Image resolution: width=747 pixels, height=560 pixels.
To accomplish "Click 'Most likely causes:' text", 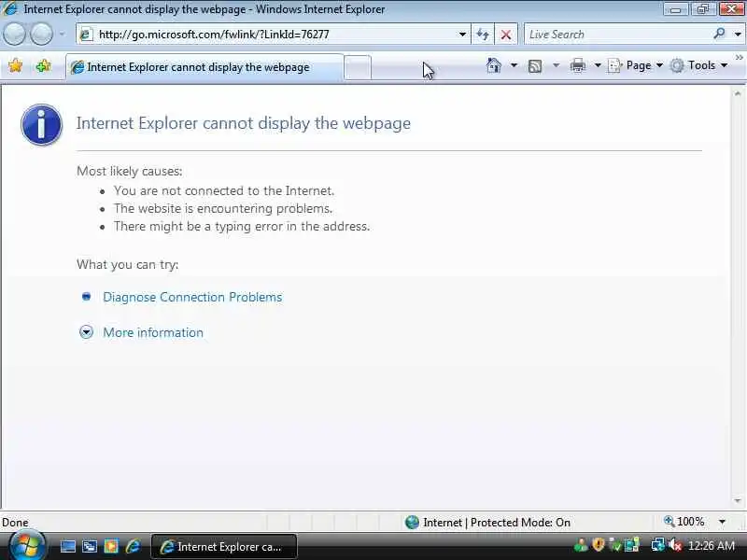I will [x=130, y=171].
